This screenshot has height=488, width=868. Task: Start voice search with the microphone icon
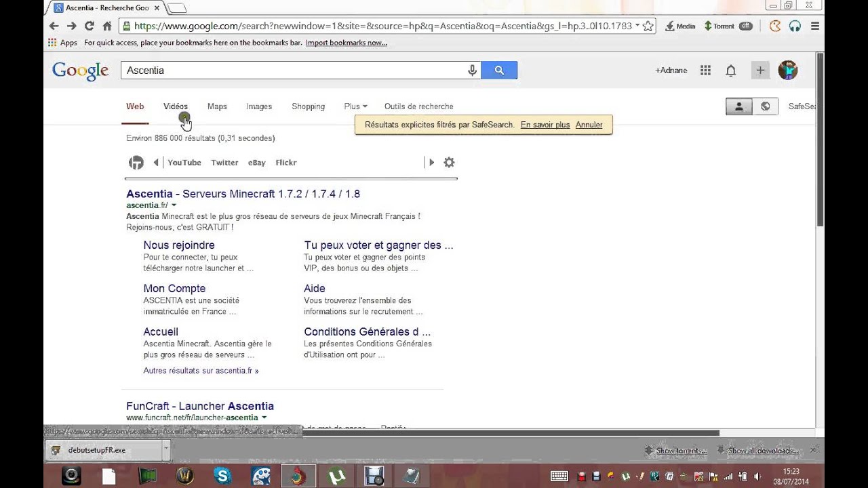pyautogui.click(x=472, y=70)
